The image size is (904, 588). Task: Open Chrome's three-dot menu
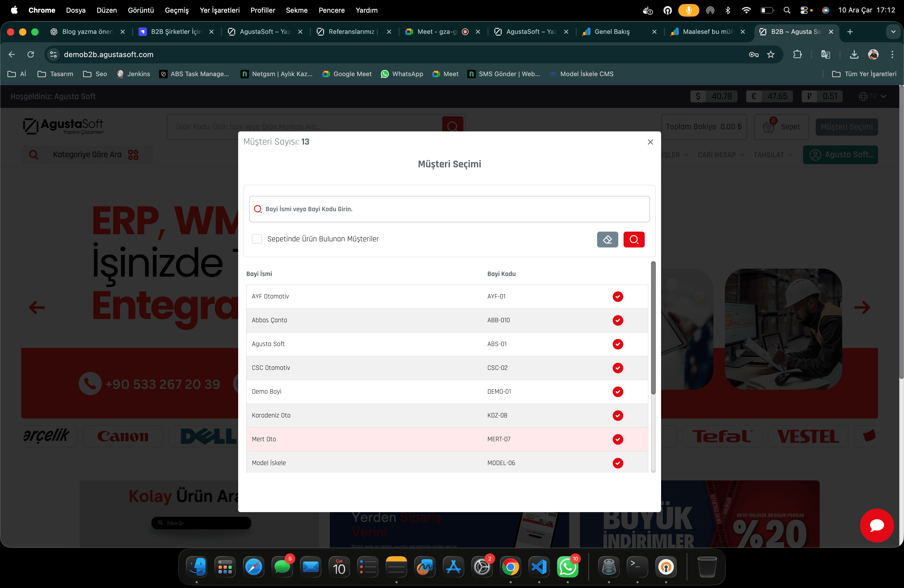pyautogui.click(x=892, y=55)
